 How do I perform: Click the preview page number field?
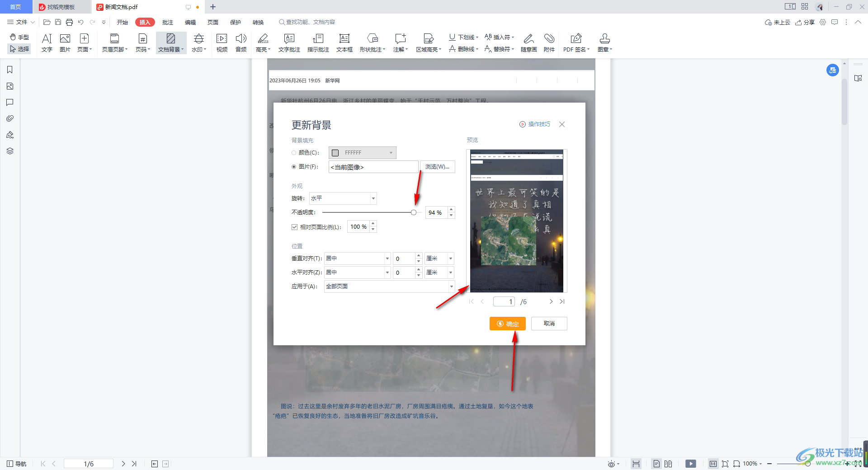[504, 301]
